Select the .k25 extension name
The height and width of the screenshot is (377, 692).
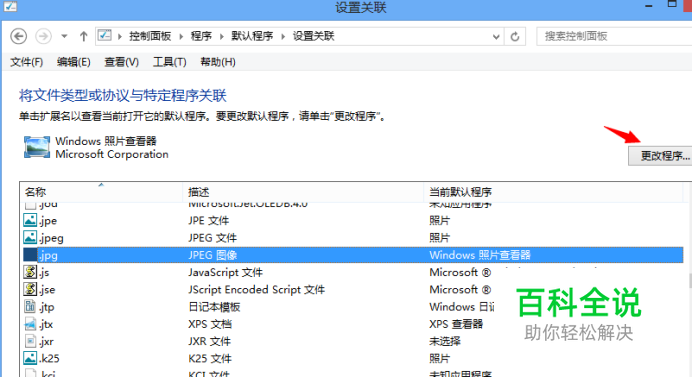[49, 358]
